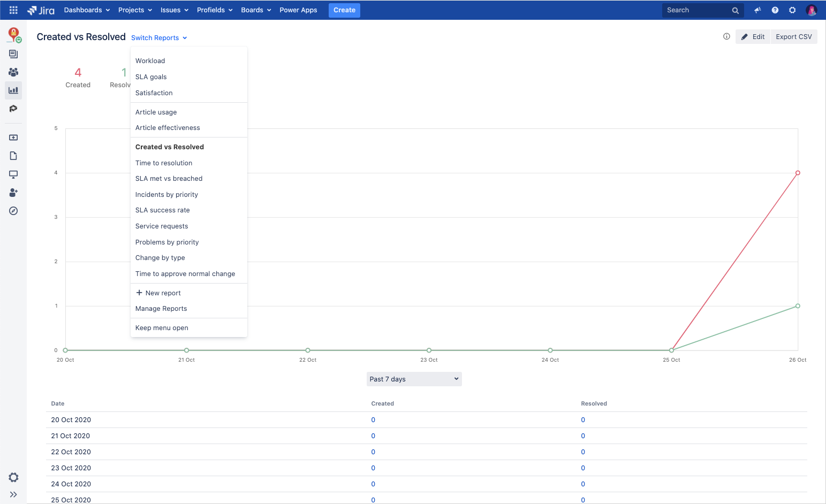Open the Profields dropdown menu
The image size is (826, 504).
point(214,10)
